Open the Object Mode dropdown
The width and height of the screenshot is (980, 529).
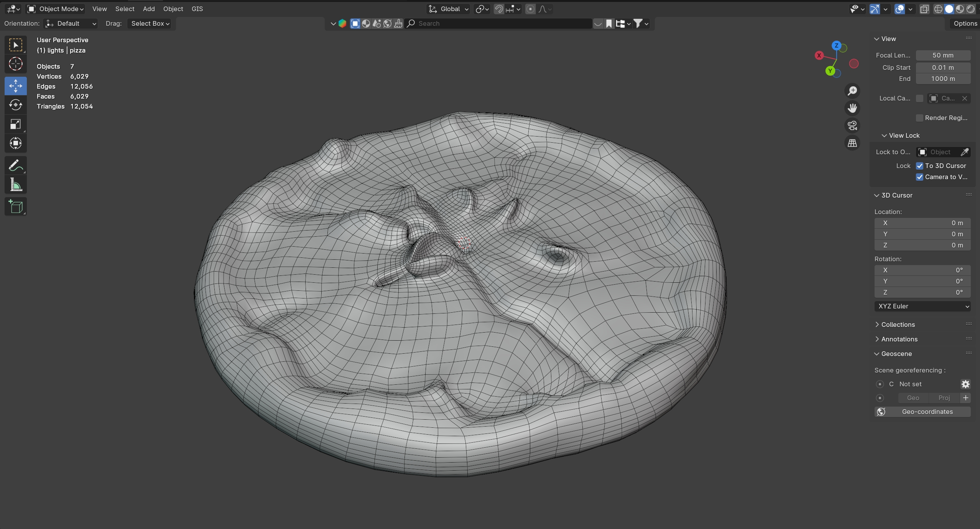(x=56, y=9)
